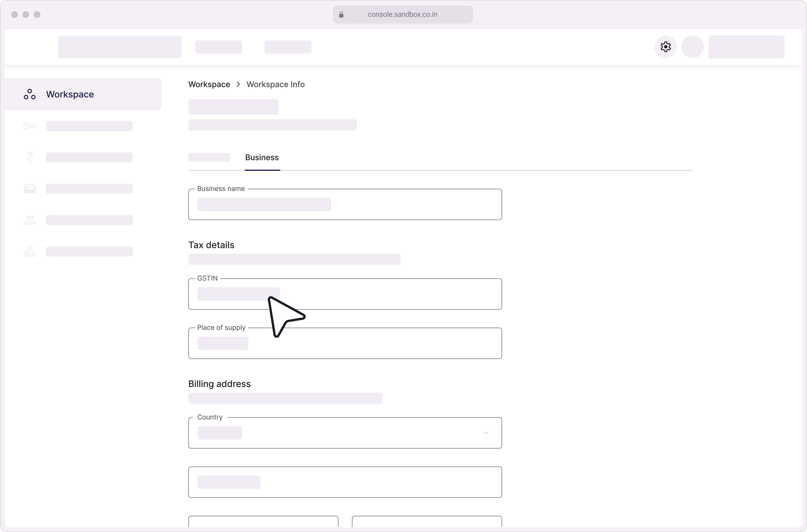Image resolution: width=807 pixels, height=532 pixels.
Task: Click the Billing address heading
Action: pyautogui.click(x=219, y=384)
